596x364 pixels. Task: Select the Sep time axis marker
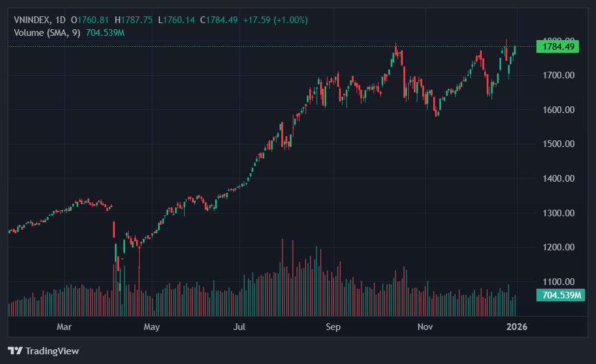point(333,327)
